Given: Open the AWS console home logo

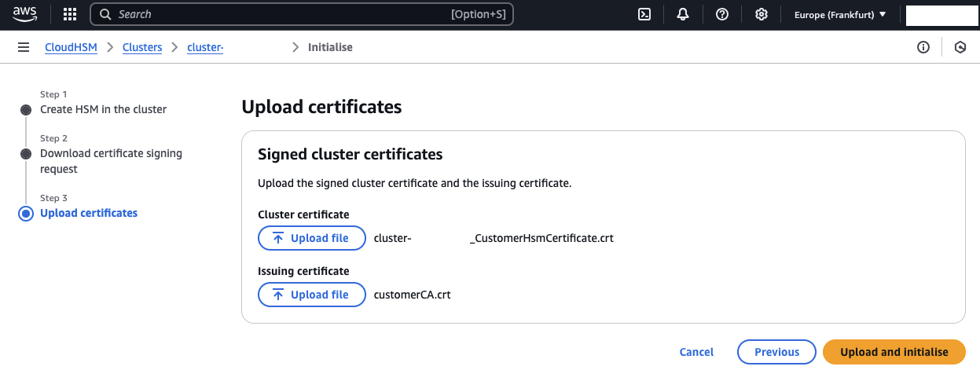Looking at the screenshot, I should (x=25, y=14).
